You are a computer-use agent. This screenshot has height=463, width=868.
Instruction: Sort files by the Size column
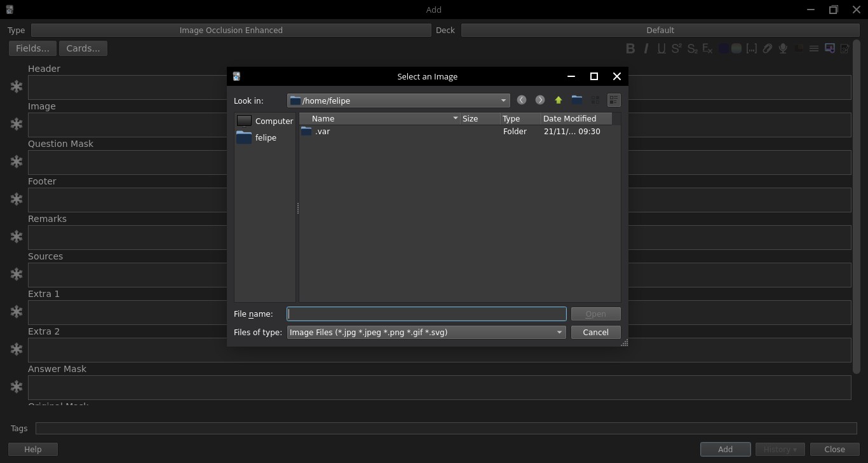[480, 118]
